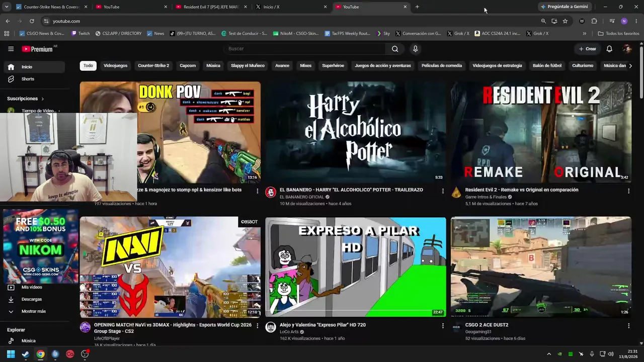Select the Counter-Strike 2 filter chip
The image size is (644, 362).
(153, 66)
